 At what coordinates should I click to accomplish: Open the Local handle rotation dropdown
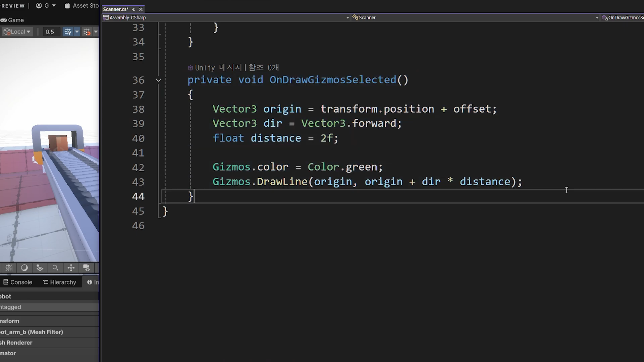coord(17,32)
